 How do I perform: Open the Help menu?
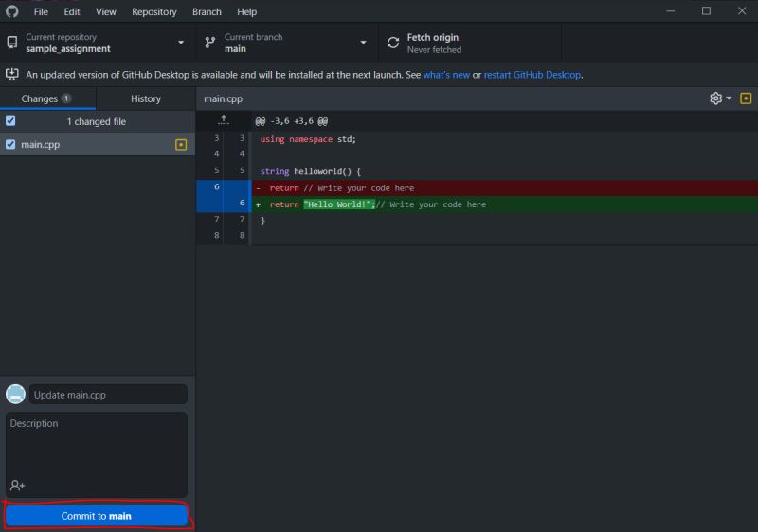246,11
